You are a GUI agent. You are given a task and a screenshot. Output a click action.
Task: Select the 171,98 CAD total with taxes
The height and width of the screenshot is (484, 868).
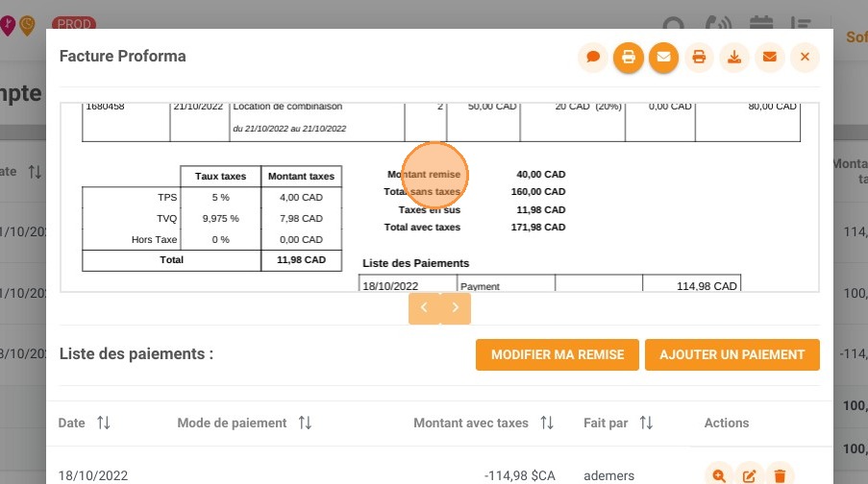(538, 228)
